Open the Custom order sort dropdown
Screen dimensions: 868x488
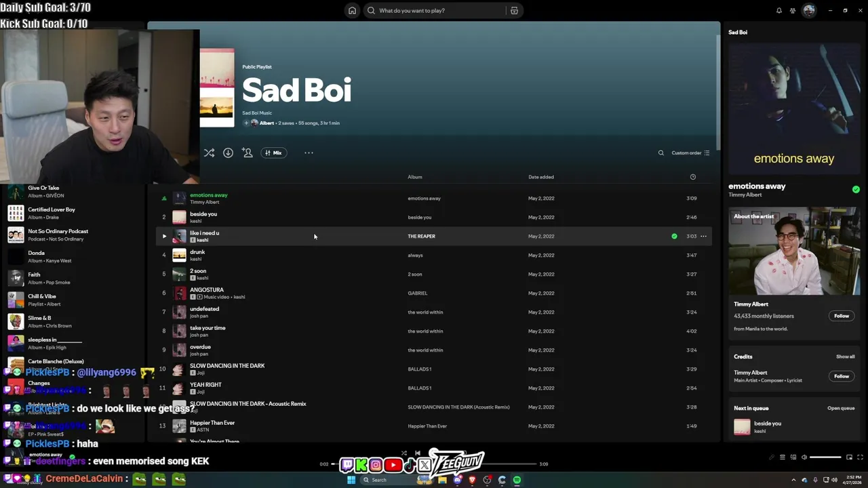[x=690, y=153]
